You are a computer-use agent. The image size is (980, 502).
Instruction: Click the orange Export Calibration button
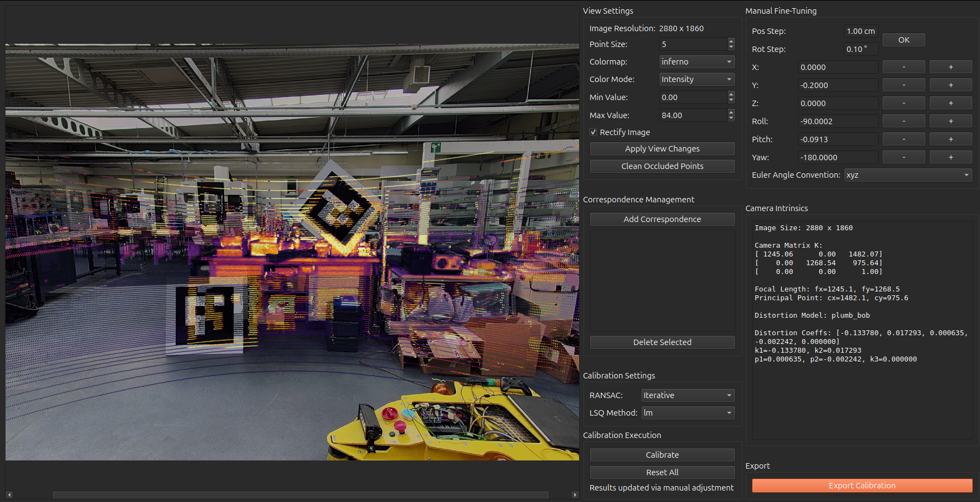[862, 486]
